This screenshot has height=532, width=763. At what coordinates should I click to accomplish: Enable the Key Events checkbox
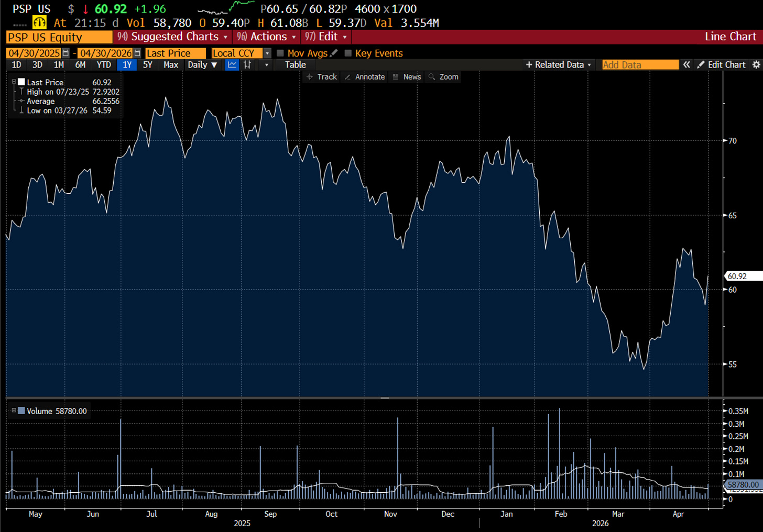click(x=348, y=53)
